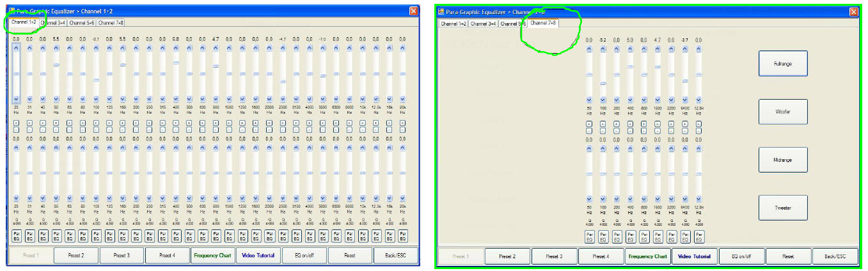Image resolution: width=868 pixels, height=271 pixels.
Task: Click up arrow above lower-row 25 Hz slider, left window
Action: click(16, 148)
